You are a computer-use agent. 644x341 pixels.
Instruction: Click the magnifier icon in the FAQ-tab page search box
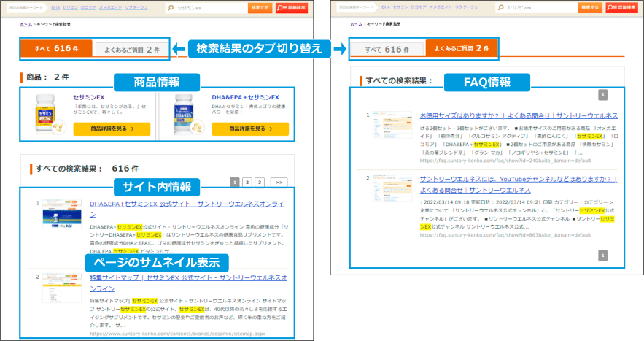coord(500,7)
